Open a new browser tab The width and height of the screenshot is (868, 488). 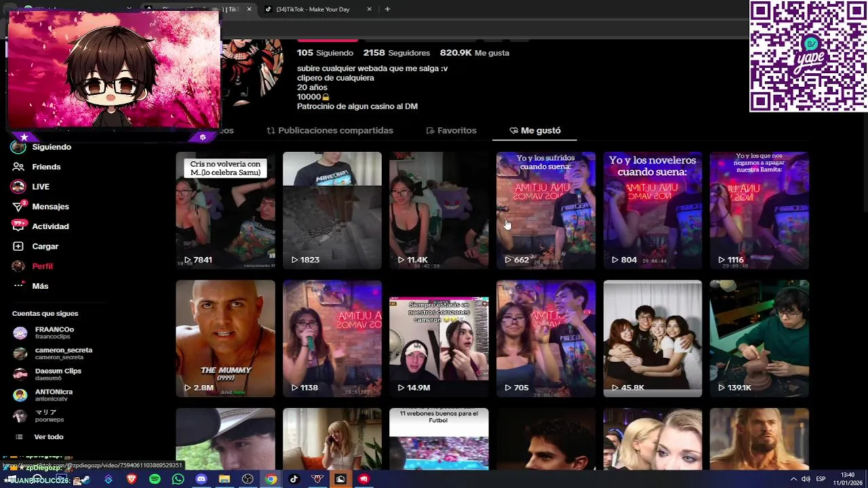[387, 9]
